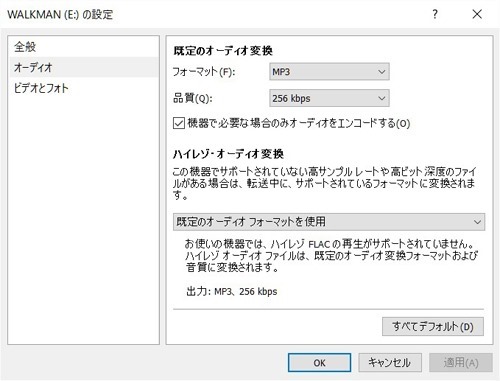Screen dimensions: 500x381
Task: Click the フォーマット(F): label
Action: coord(204,72)
